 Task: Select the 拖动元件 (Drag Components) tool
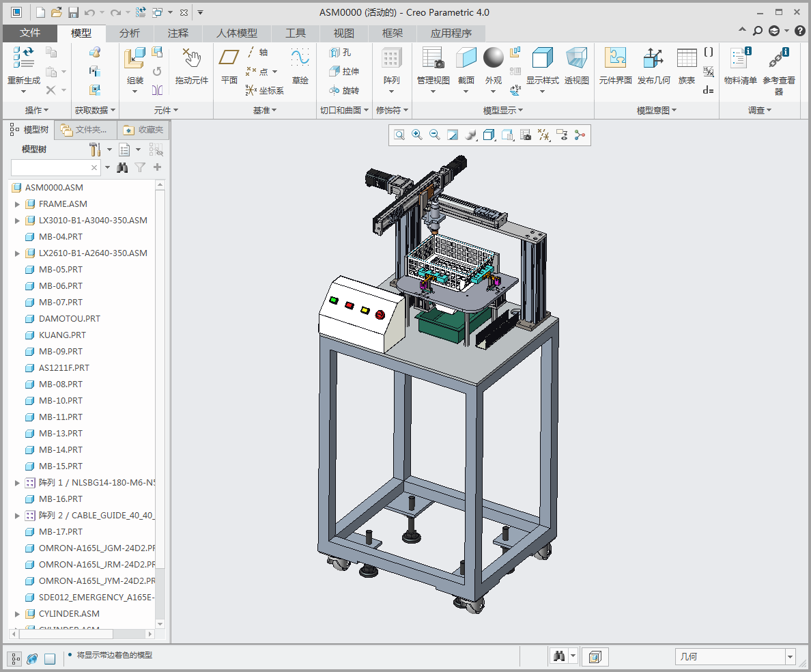191,59
